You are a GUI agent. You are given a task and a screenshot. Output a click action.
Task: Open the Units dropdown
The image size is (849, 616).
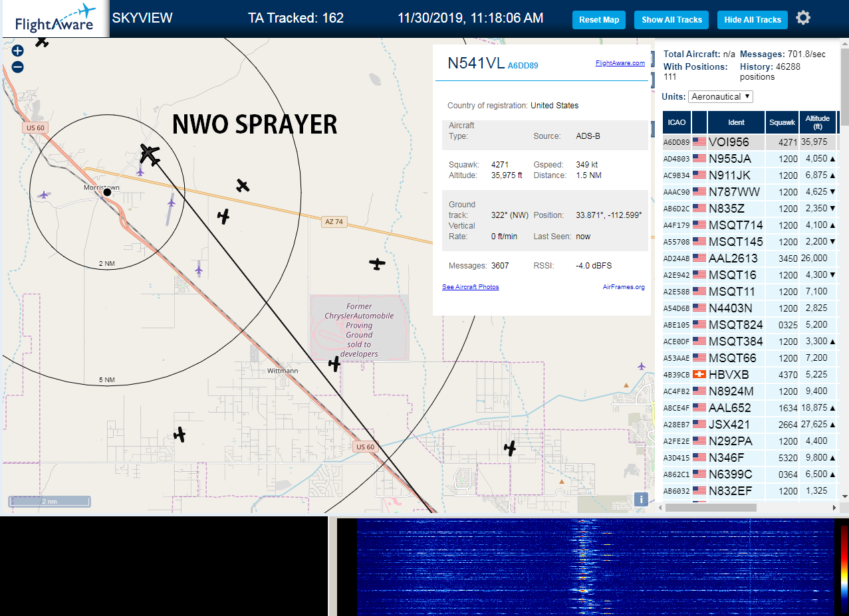coord(721,96)
